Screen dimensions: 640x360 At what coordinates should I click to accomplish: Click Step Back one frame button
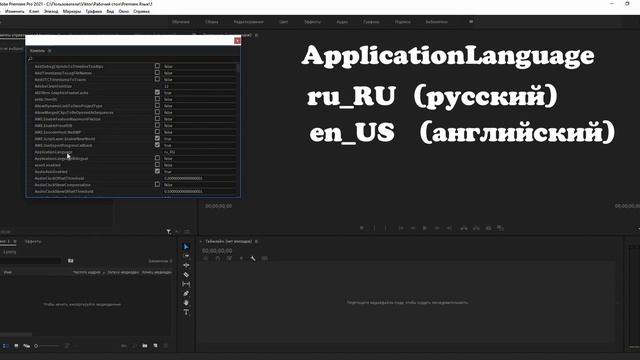(413, 228)
